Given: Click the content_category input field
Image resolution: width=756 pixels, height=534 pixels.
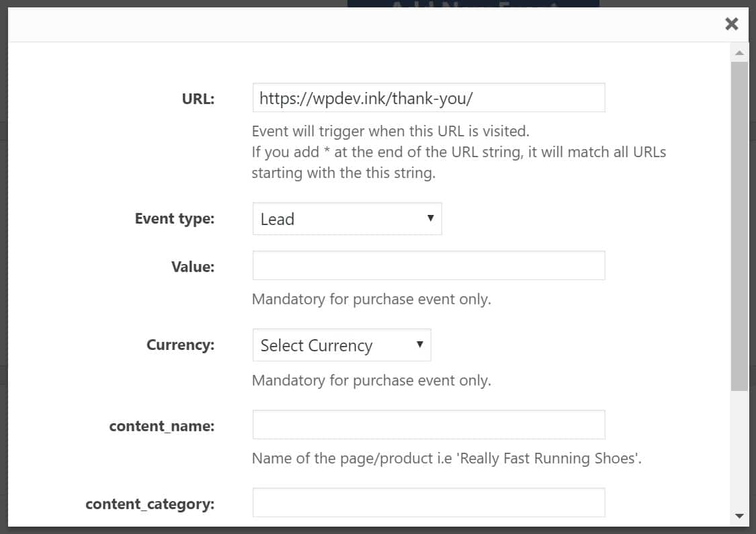Looking at the screenshot, I should click(429, 502).
